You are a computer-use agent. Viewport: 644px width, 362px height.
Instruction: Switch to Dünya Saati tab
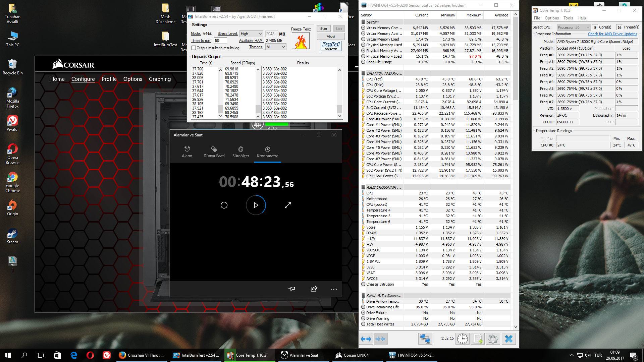point(214,152)
